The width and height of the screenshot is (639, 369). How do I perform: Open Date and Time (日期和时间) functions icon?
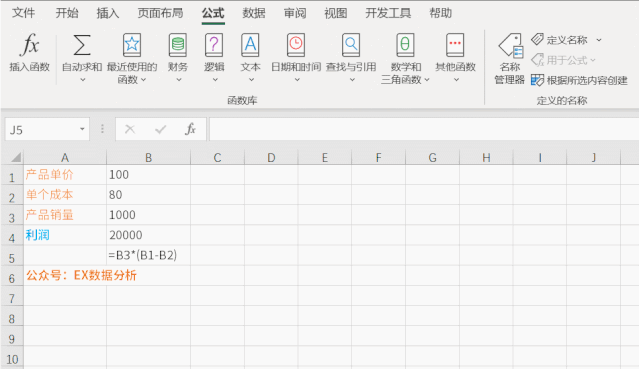click(296, 45)
